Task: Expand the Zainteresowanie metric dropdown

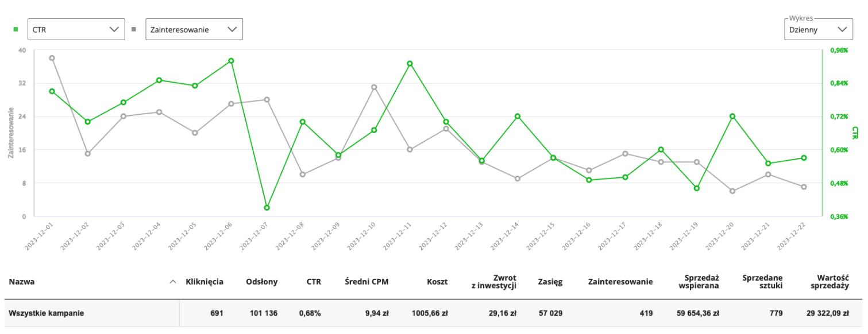Action: point(194,29)
